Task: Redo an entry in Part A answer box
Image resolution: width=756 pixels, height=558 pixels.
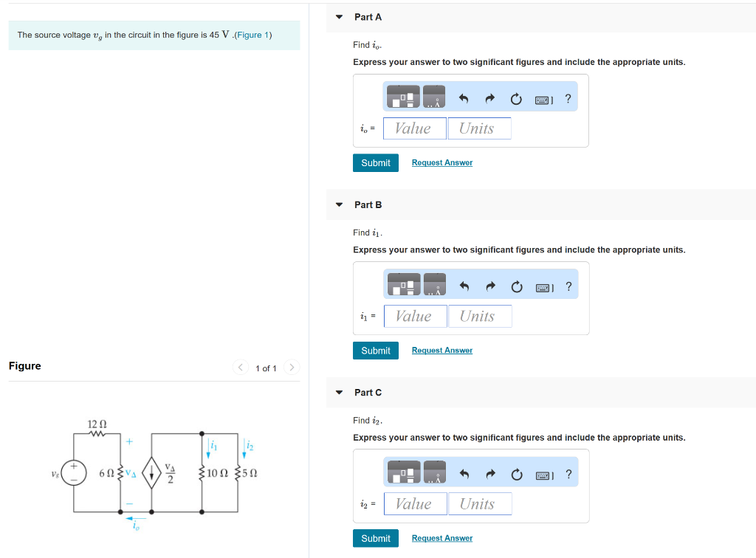Action: (489, 97)
